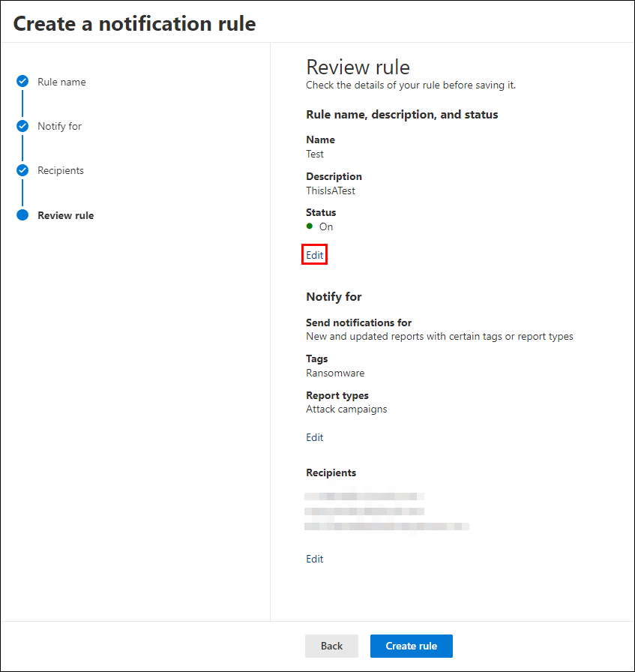Click the rule name value 'Test'
Viewport: 635px width, 672px height.
pos(315,154)
